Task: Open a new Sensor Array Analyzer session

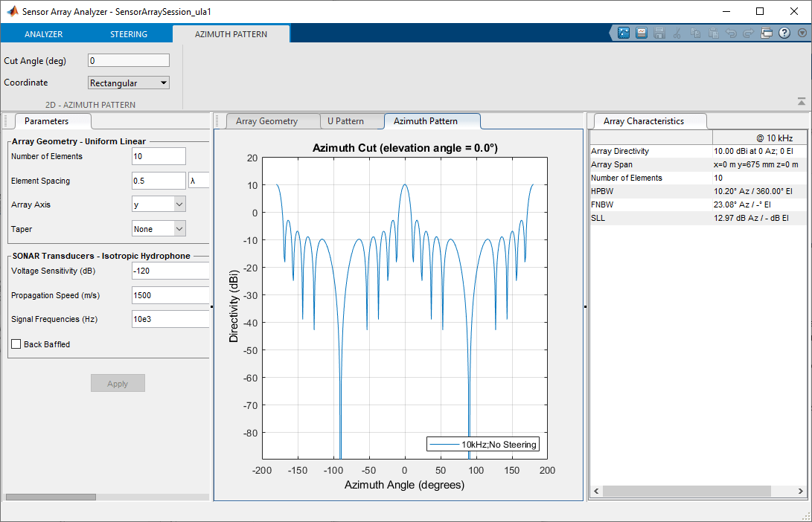Action: pos(624,33)
